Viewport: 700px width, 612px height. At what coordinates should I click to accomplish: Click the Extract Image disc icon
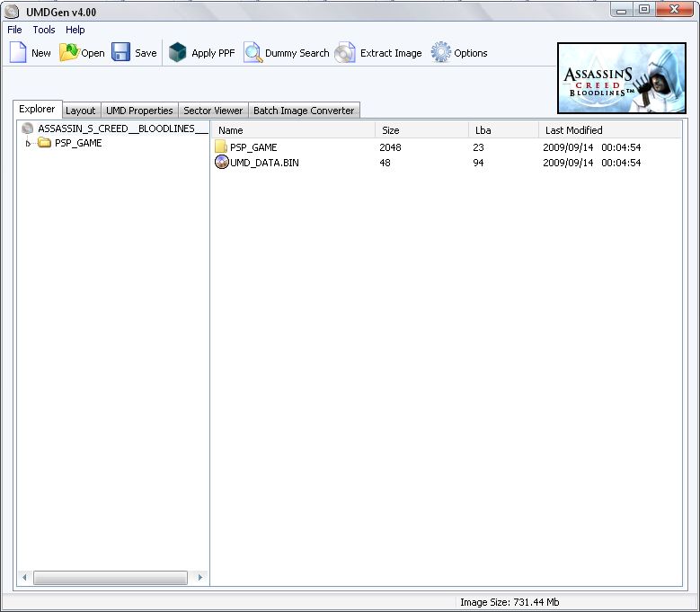[x=345, y=53]
